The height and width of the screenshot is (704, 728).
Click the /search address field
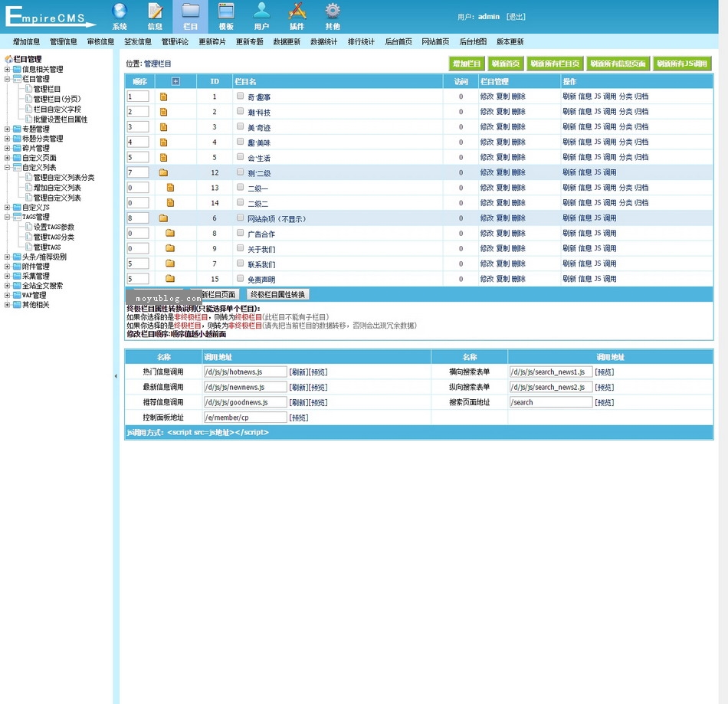pyautogui.click(x=551, y=402)
